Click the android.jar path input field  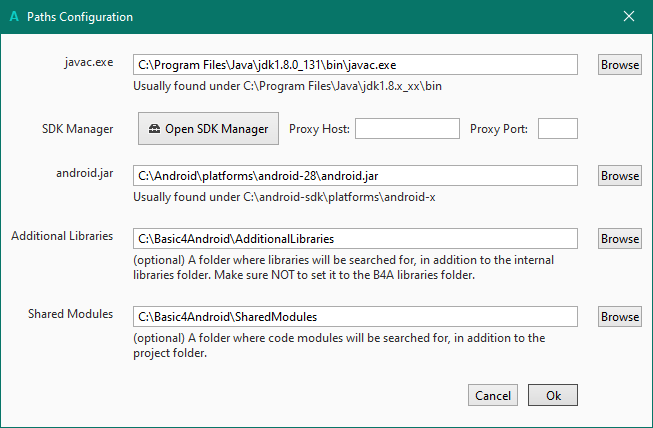355,176
